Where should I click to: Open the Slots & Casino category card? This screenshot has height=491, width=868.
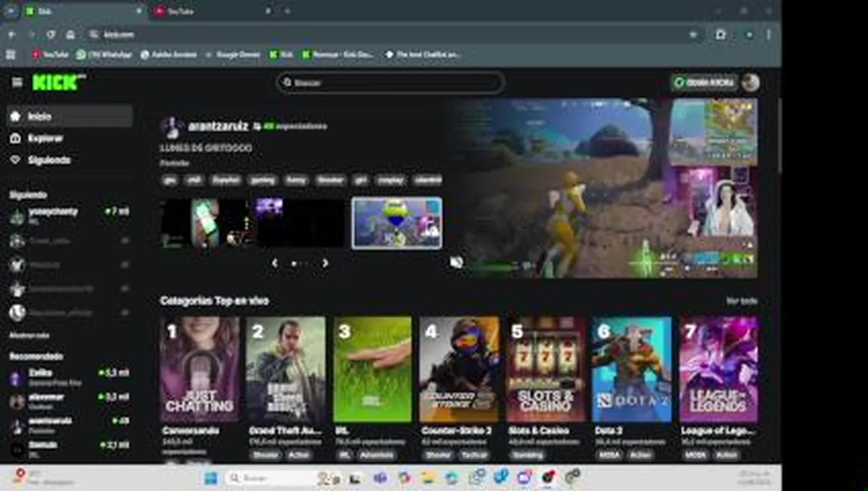point(546,369)
